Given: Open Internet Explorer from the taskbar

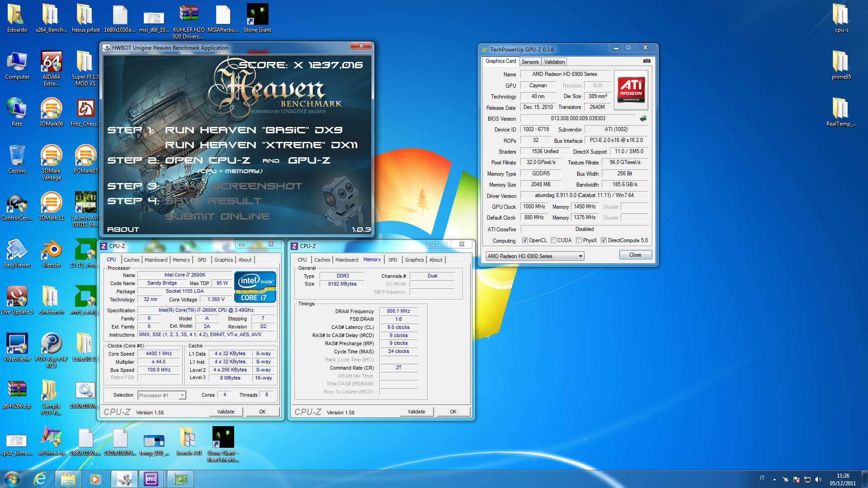Looking at the screenshot, I should tap(40, 479).
